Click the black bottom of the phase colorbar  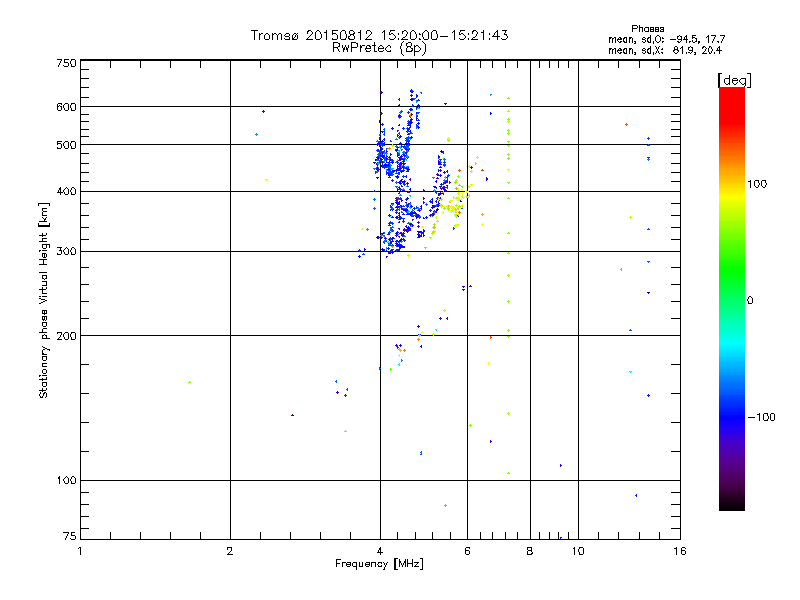(732, 503)
